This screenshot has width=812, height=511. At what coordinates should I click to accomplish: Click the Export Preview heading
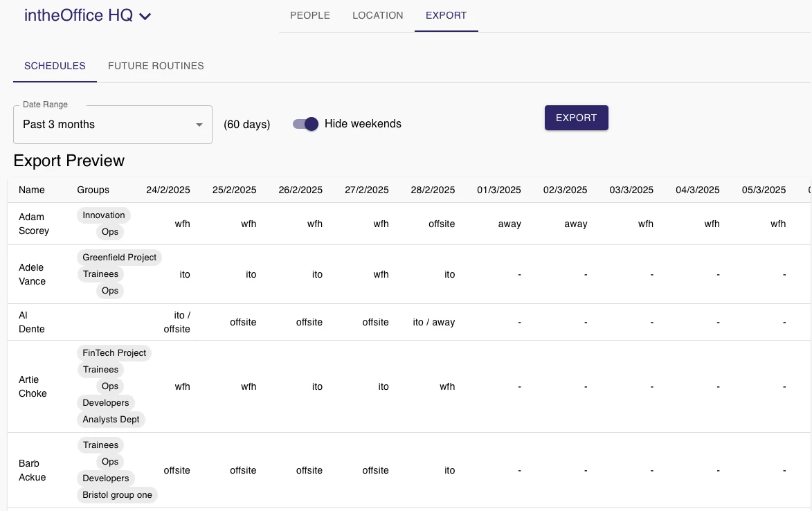69,161
